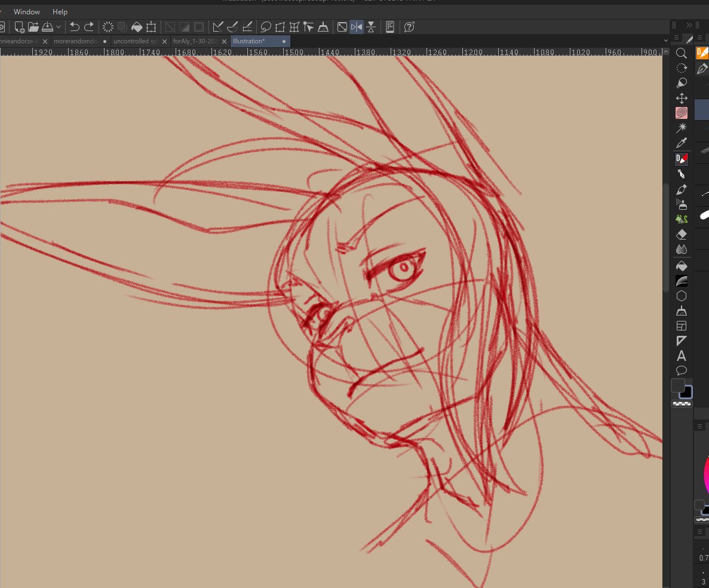Close the forAly_1-30-202 tab
The width and height of the screenshot is (709, 588).
click(224, 42)
